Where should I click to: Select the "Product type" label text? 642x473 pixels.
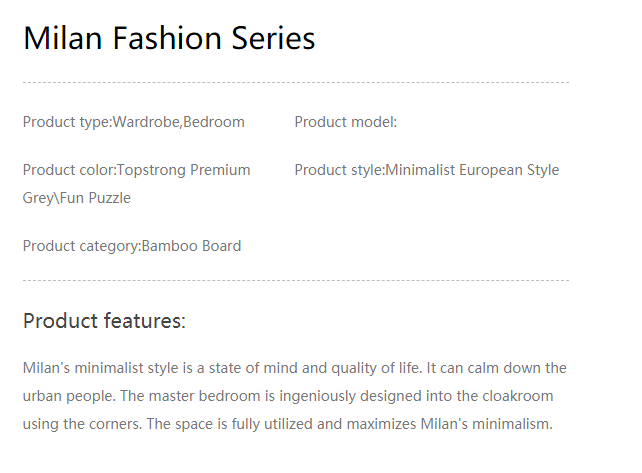pos(66,122)
